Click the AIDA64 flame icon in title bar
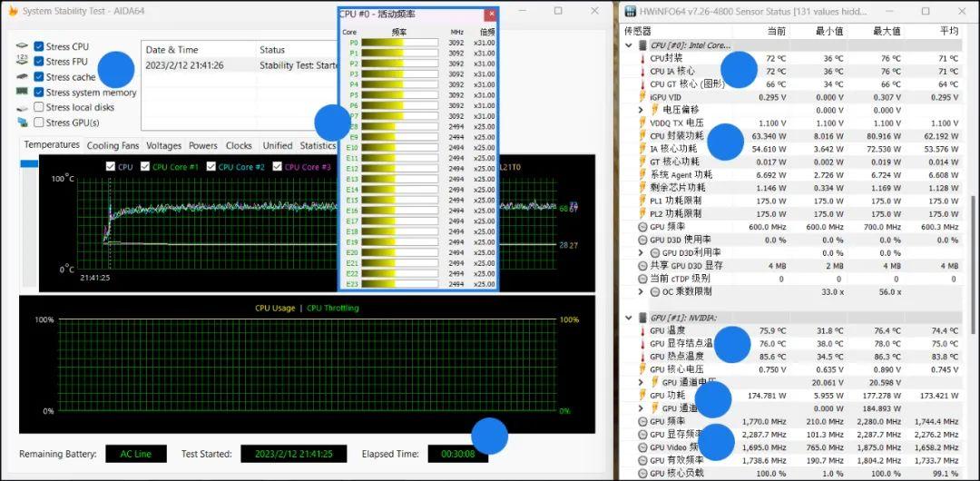This screenshot has height=481, width=980. (12, 11)
